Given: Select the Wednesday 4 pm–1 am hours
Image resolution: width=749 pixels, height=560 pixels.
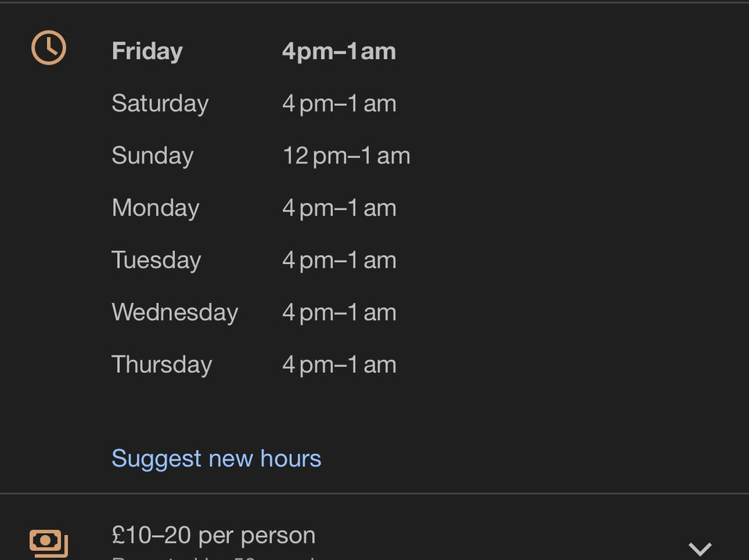Looking at the screenshot, I should pyautogui.click(x=339, y=313).
